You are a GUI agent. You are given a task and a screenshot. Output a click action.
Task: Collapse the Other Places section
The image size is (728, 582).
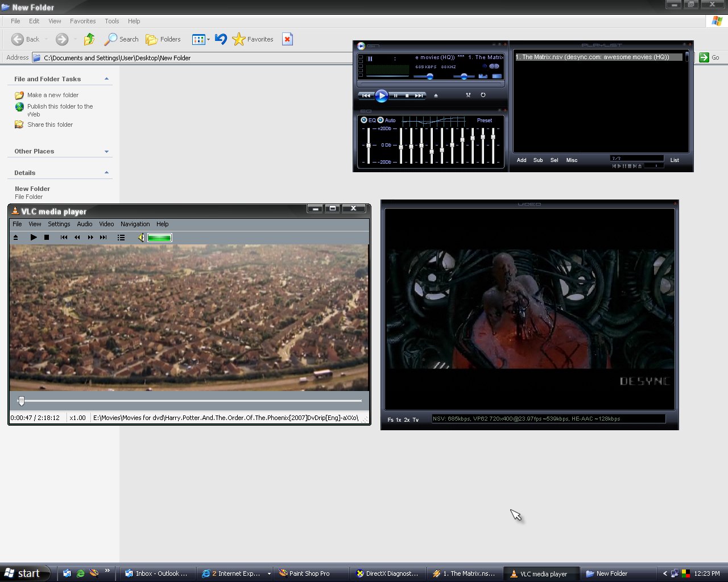point(106,151)
